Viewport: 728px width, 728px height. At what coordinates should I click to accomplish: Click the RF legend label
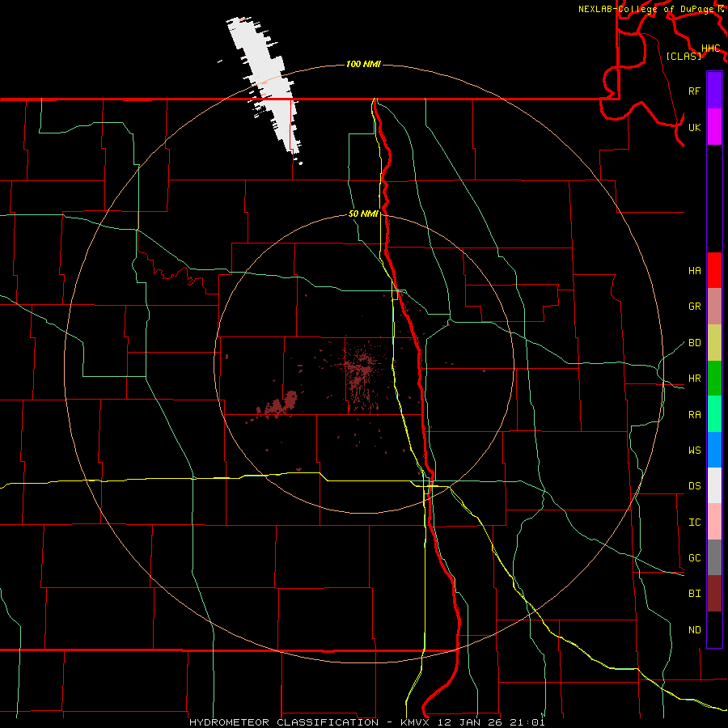pyautogui.click(x=694, y=91)
